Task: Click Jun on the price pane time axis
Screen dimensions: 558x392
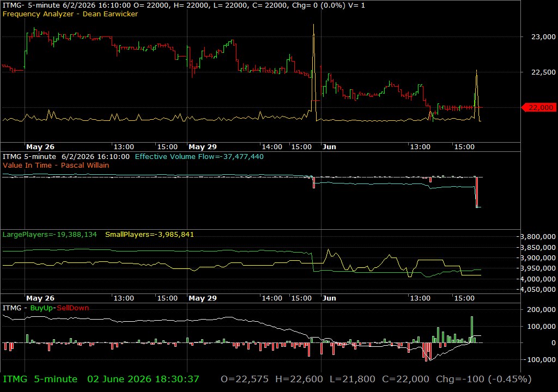Action: 329,147
